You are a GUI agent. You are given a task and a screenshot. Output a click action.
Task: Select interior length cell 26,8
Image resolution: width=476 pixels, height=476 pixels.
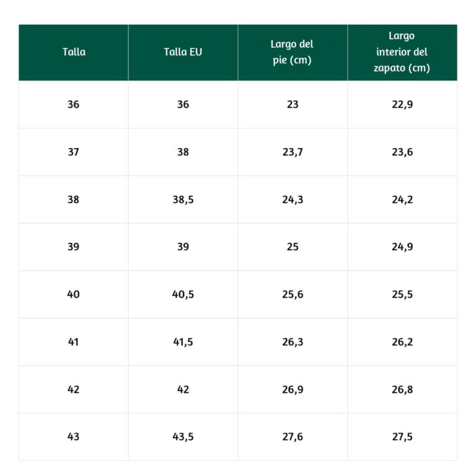[402, 389]
